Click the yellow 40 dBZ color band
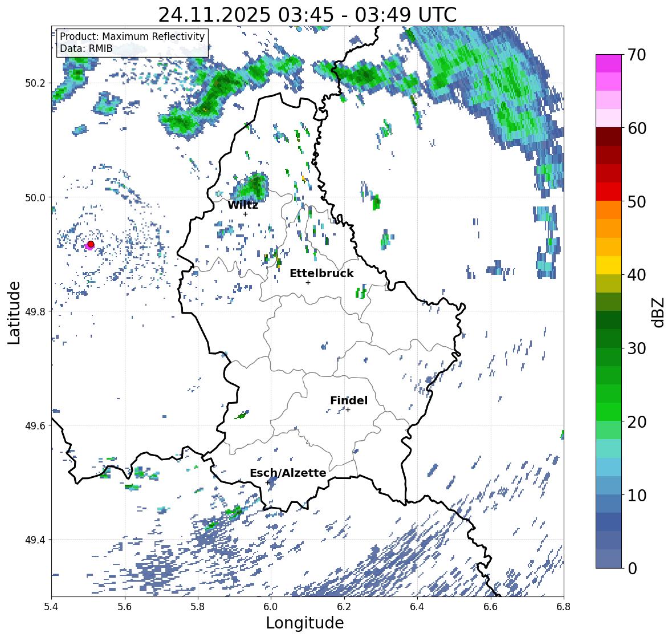This screenshot has width=672, height=637. [609, 265]
